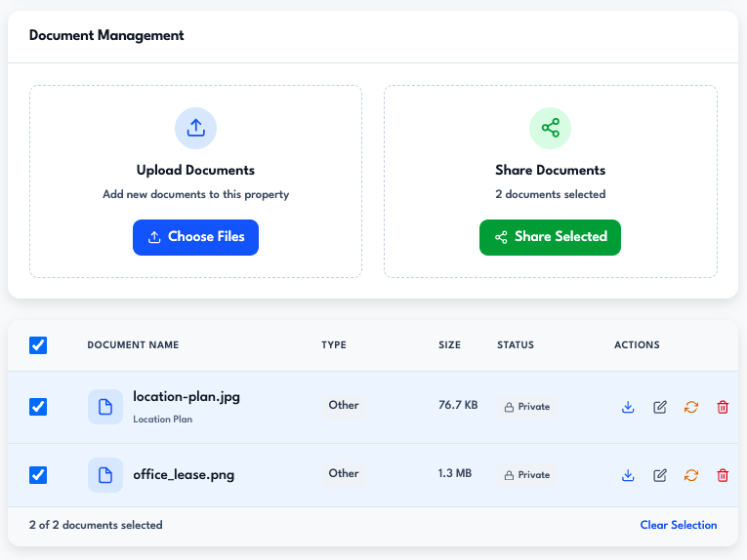The width and height of the screenshot is (747, 560).
Task: Delete the office_lease.png document
Action: pos(723,475)
